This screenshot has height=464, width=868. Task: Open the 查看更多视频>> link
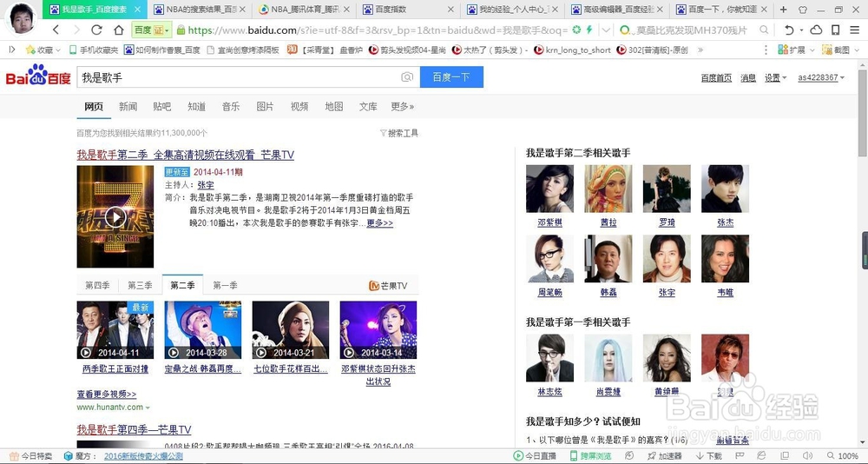(106, 394)
